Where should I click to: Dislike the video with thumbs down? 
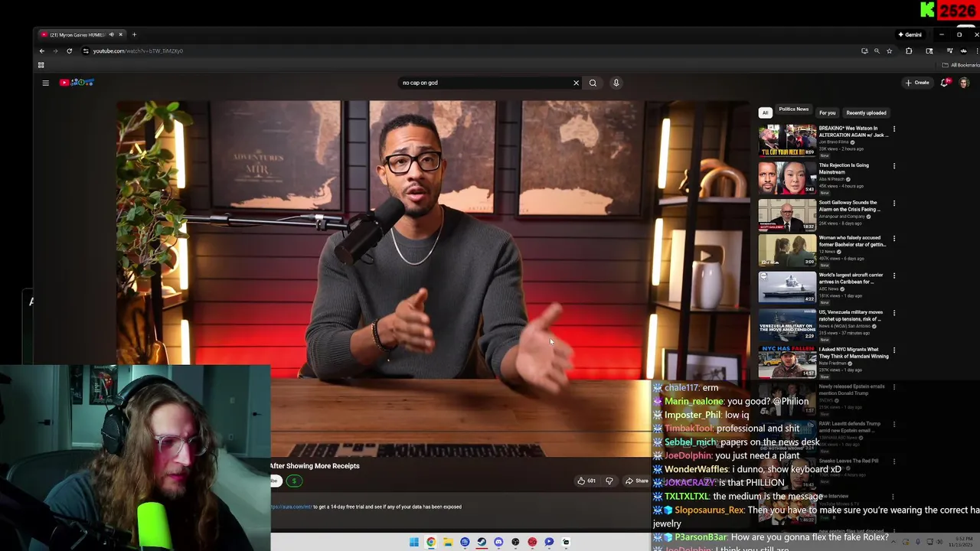(x=609, y=481)
